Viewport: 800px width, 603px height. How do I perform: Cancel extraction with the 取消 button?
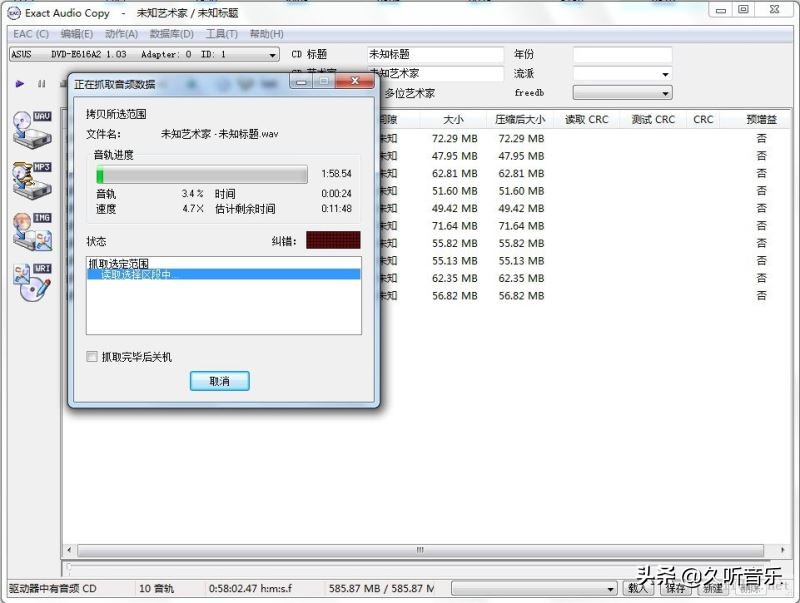(219, 381)
